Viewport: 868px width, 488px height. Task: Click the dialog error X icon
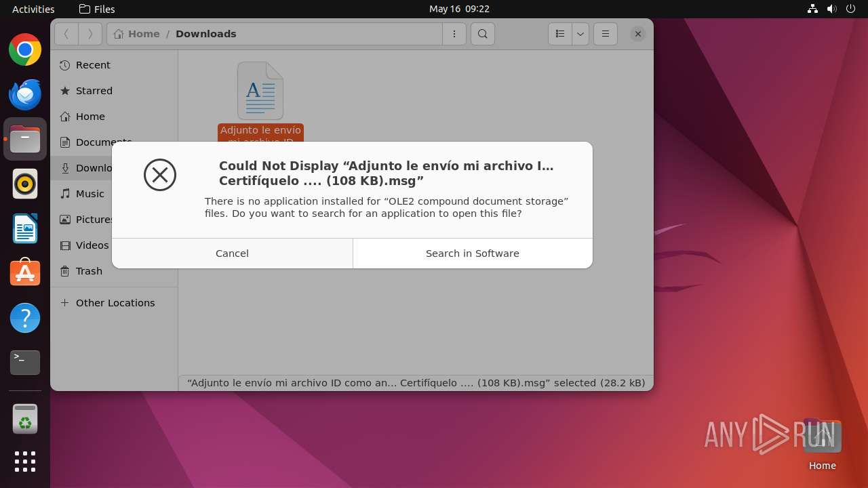click(x=160, y=175)
